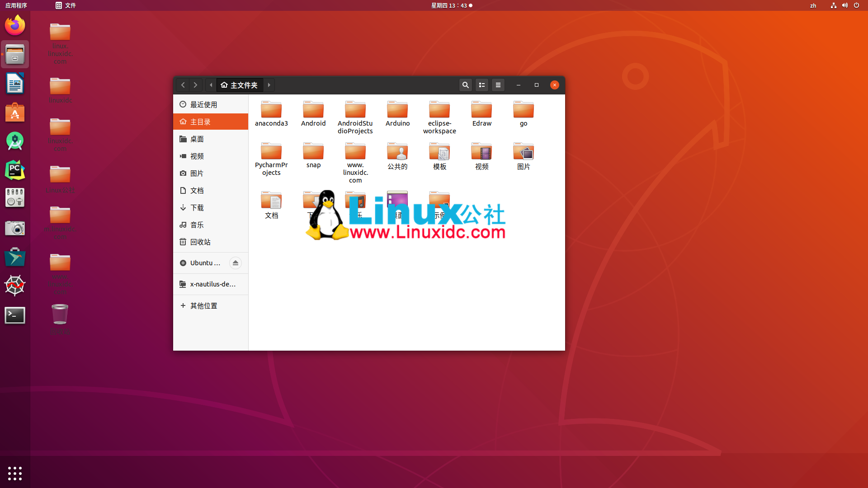The width and height of the screenshot is (868, 488).
Task: Minimize the Files window
Action: 519,85
